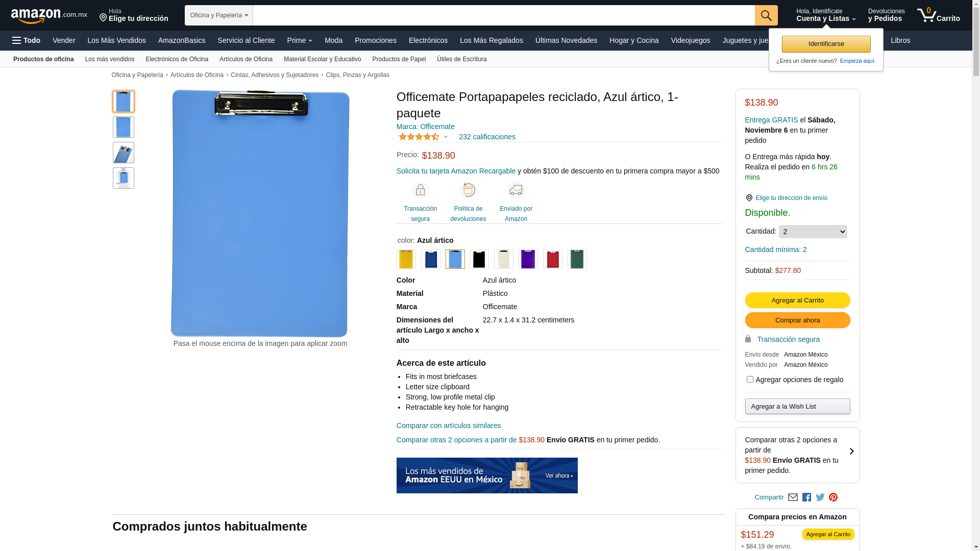Screen dimensions: 980x551
Task: Share via Facebook icon
Action: point(806,497)
